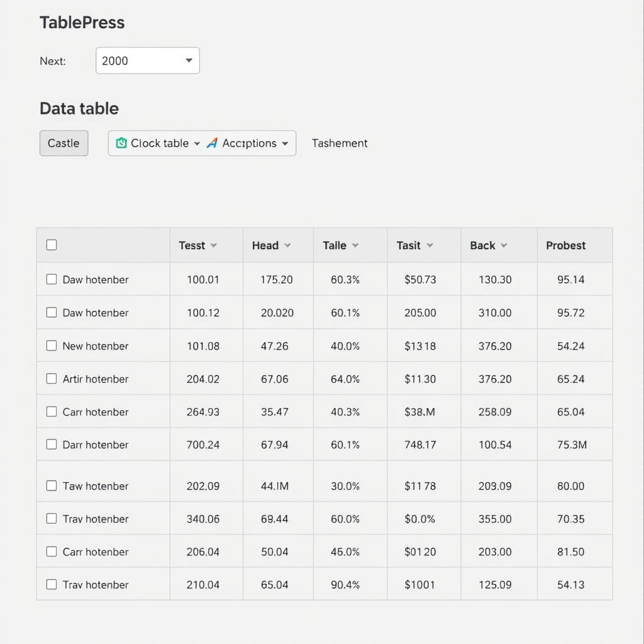Click the cell value $0.0%
Image resolution: width=644 pixels, height=644 pixels.
(419, 519)
